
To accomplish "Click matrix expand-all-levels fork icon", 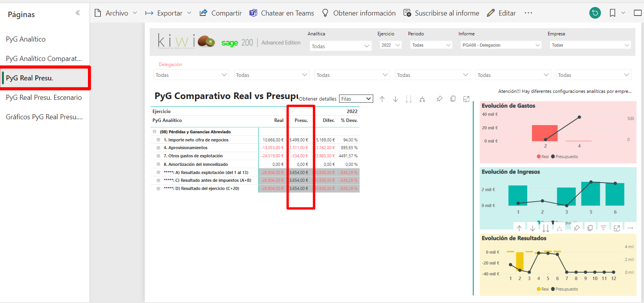I will [x=422, y=99].
